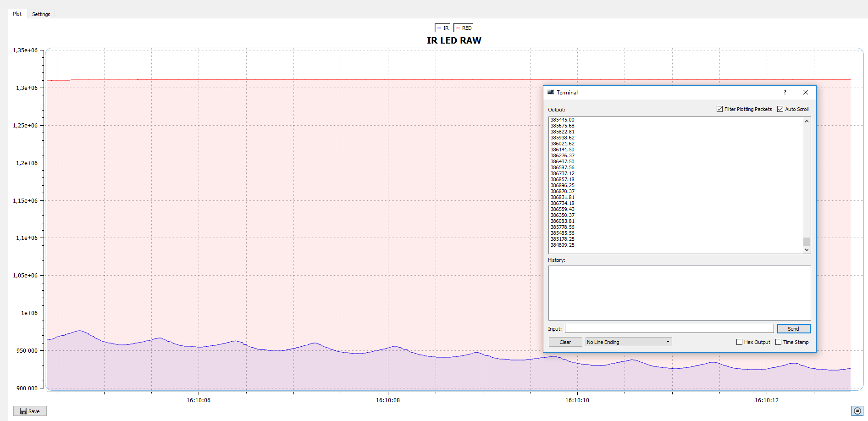Click the IR legend entry
Image resolution: width=868 pixels, height=421 pixels.
click(x=442, y=28)
